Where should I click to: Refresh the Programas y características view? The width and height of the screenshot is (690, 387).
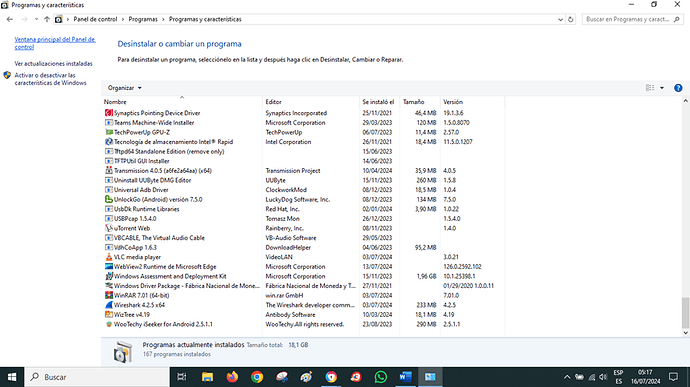[571, 19]
